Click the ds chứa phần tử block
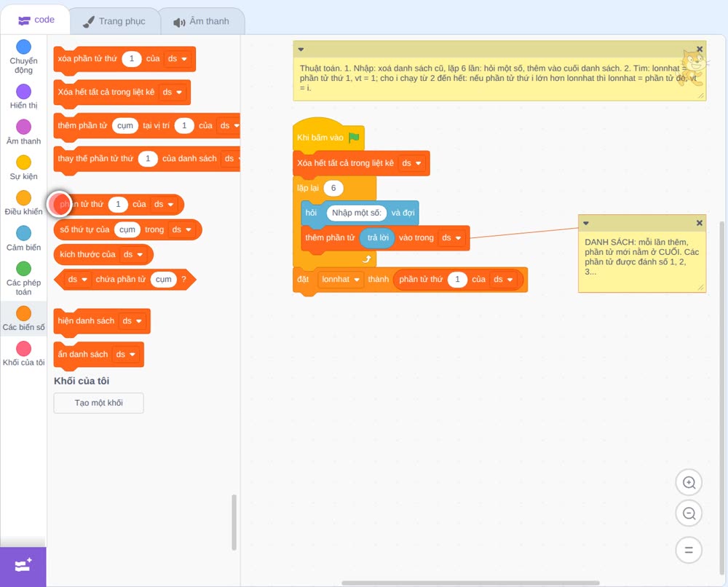728x587 pixels. tap(125, 280)
